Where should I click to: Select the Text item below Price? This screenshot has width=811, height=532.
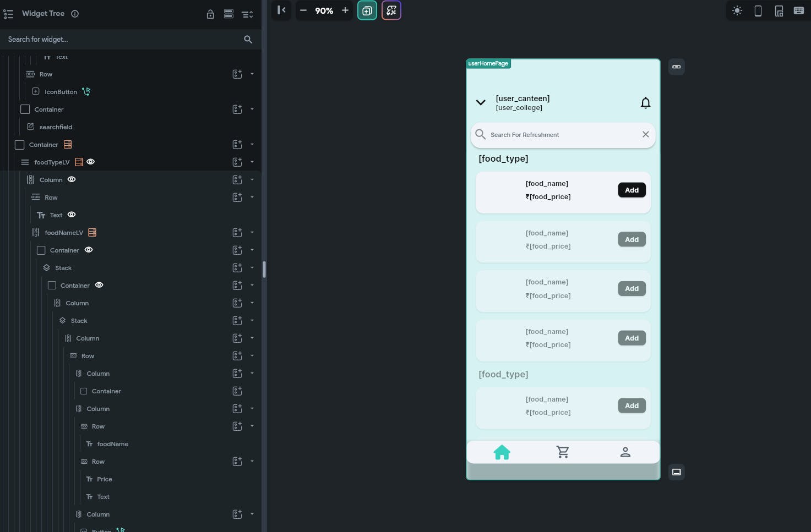[x=104, y=497]
